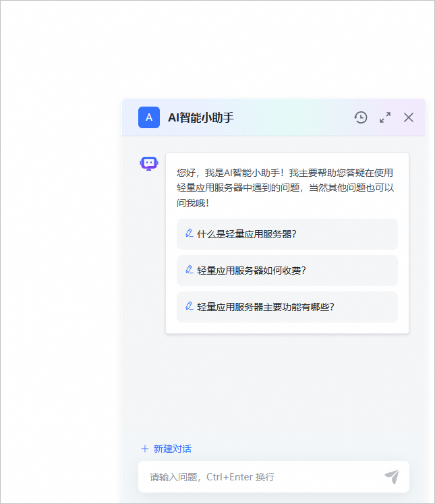The image size is (435, 504).
Task: Open the chat history clock icon
Action: (361, 117)
